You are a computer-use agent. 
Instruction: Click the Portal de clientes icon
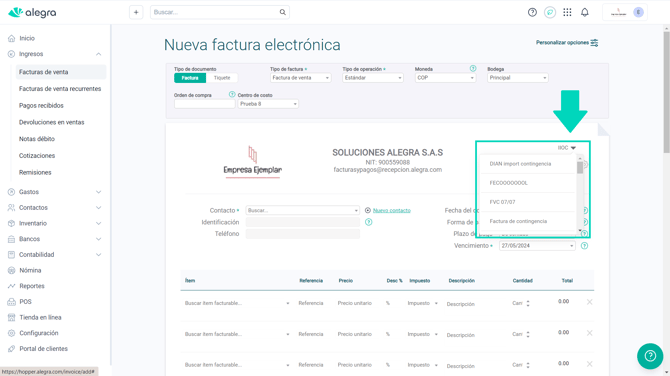tap(12, 349)
